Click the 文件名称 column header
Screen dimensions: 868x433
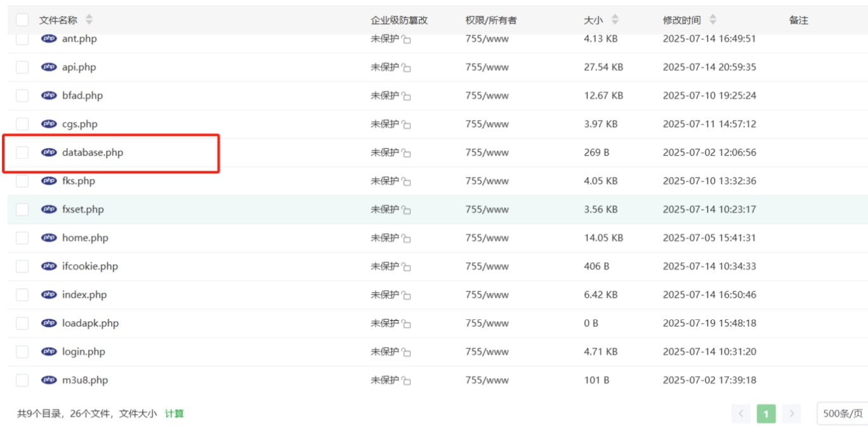point(58,20)
